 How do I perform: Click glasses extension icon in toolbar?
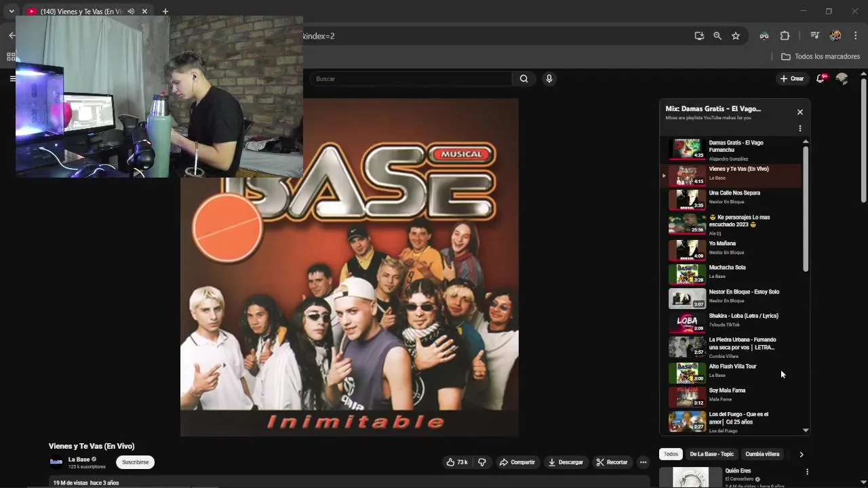point(764,36)
